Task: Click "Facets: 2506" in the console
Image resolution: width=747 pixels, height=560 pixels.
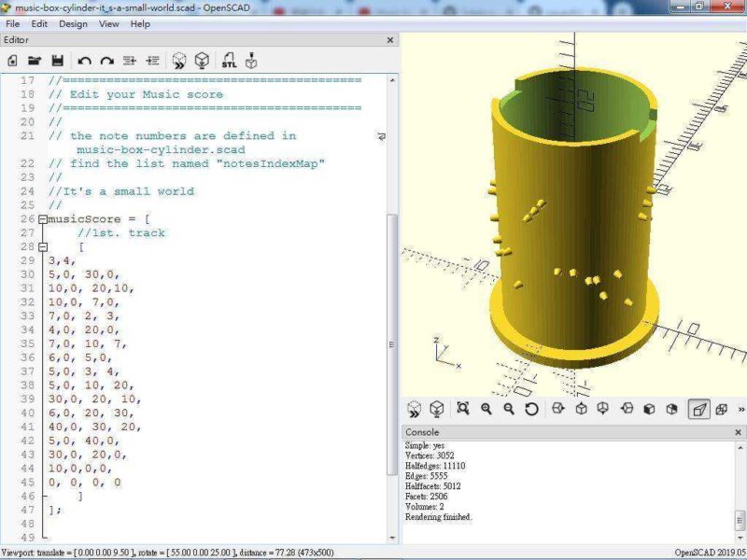Action: coord(427,497)
